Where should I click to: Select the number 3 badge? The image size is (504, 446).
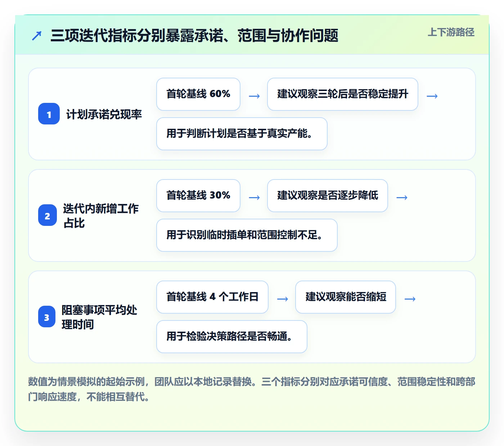point(47,317)
